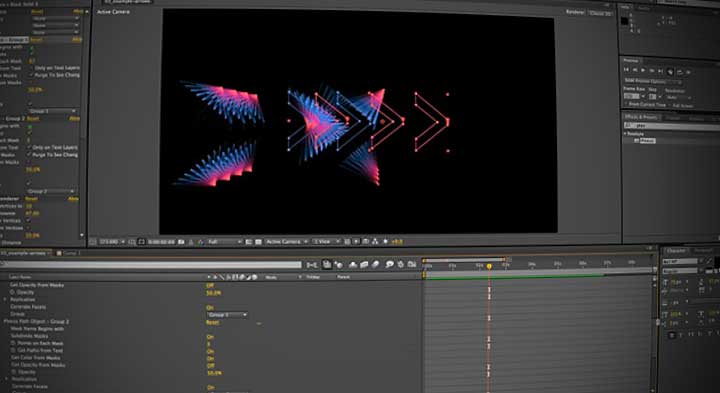Toggle audio mute in Preview panel
This screenshot has height=393, width=720.
click(x=670, y=72)
